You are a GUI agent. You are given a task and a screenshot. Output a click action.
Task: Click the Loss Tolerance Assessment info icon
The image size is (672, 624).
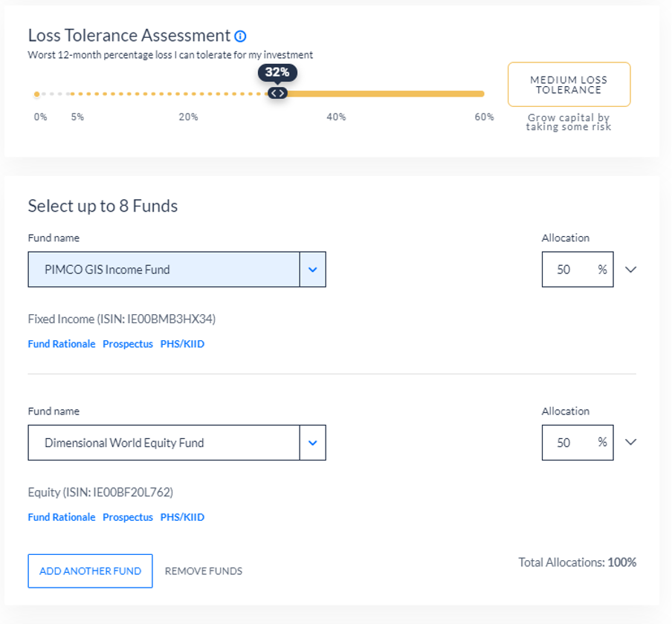tap(240, 36)
